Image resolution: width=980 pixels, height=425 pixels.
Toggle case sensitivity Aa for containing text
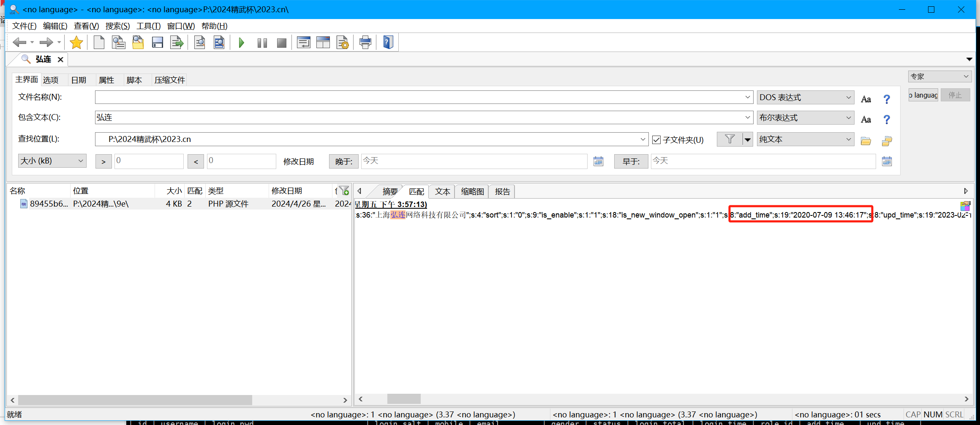pos(866,119)
